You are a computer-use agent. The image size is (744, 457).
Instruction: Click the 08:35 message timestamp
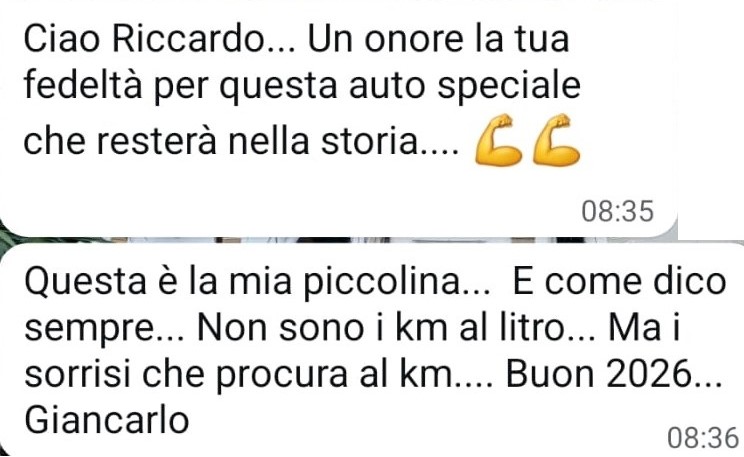618,211
